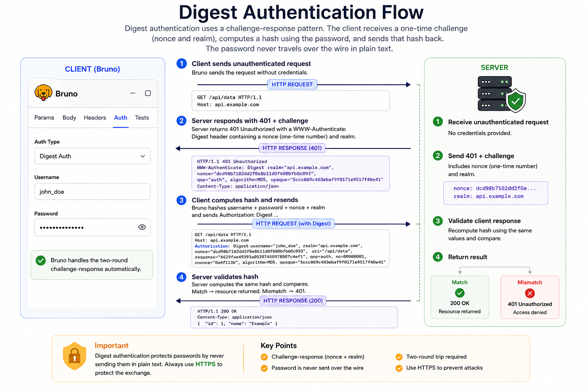The height and width of the screenshot is (392, 588).
Task: Click the Username field containing john_doe
Action: coord(92,191)
